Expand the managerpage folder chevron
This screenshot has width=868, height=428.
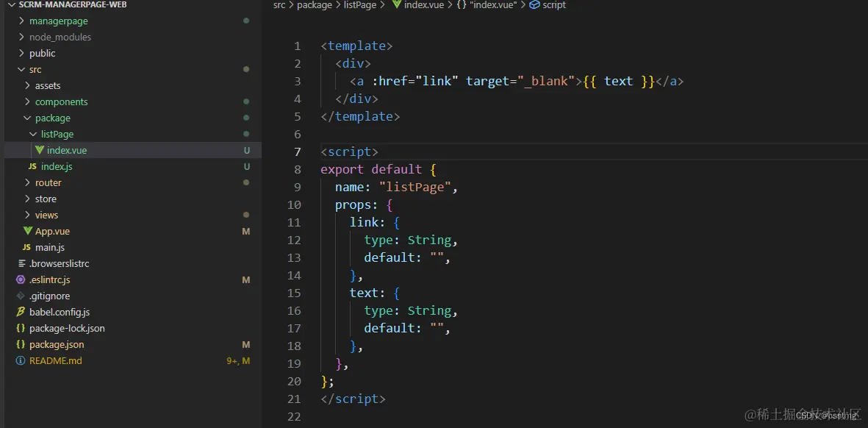21,21
